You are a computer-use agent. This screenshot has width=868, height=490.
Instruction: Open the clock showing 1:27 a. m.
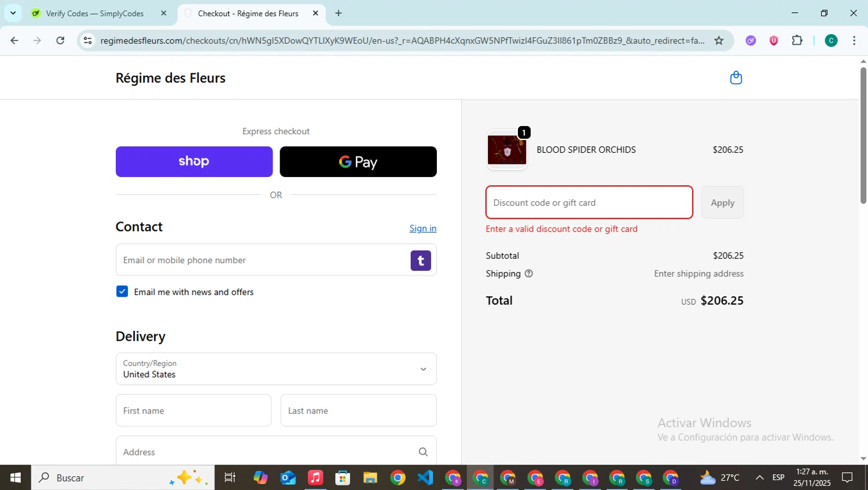pyautogui.click(x=812, y=478)
